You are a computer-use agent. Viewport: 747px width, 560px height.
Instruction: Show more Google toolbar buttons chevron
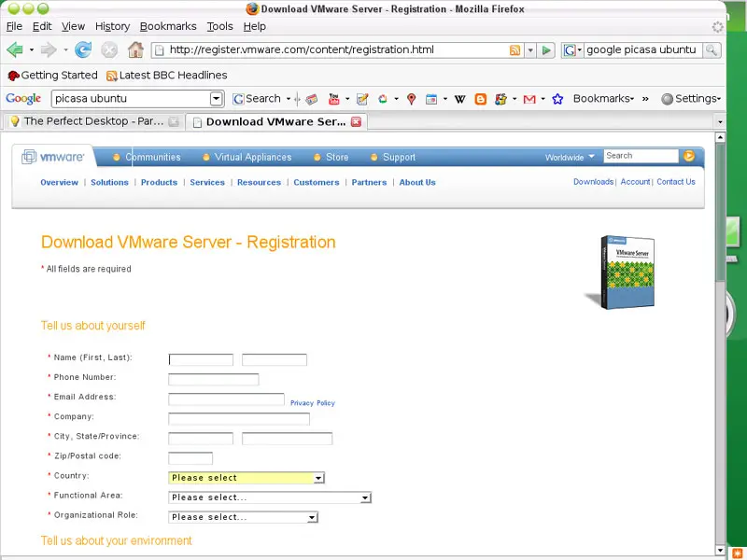[645, 99]
